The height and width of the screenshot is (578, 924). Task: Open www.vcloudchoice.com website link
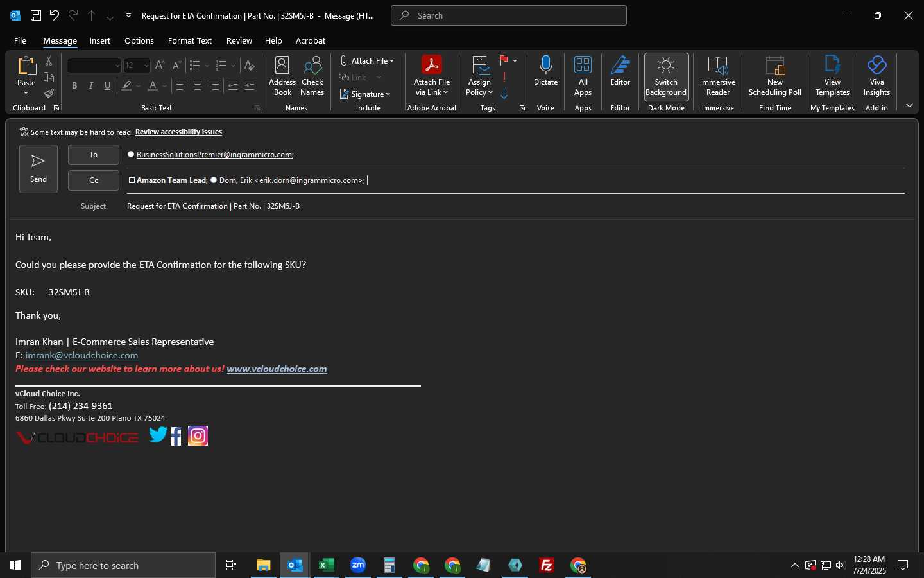[277, 369]
